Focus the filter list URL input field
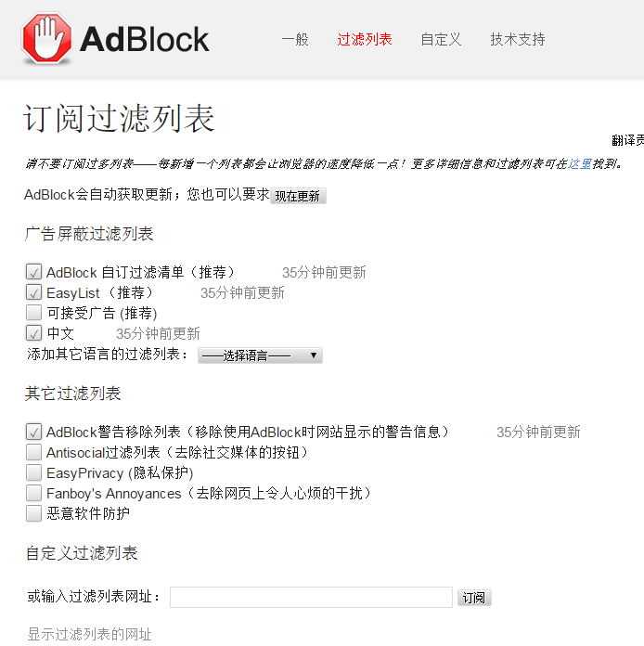 [311, 597]
